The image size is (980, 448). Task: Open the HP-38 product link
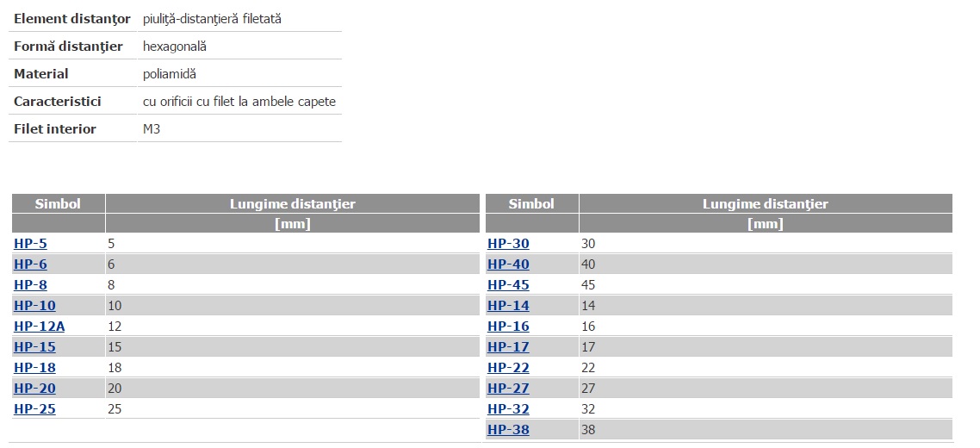(508, 430)
